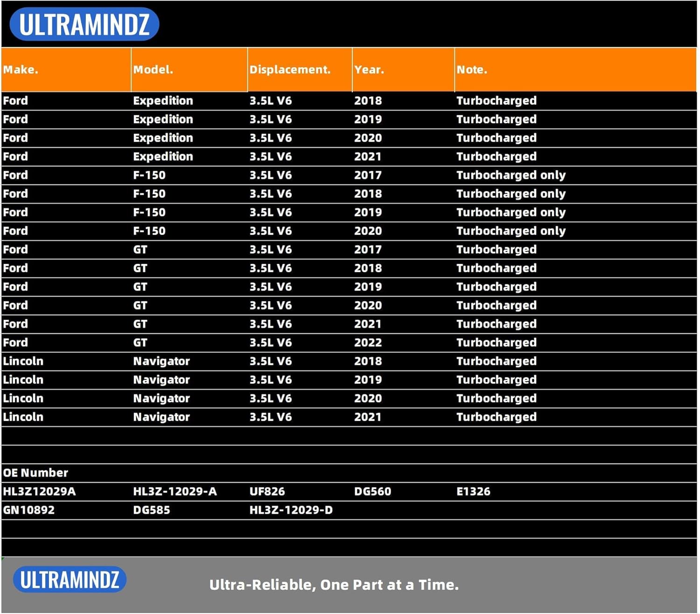Click 'Turbocharged only' in F-150 2020 row
This screenshot has width=700, height=614.
[511, 232]
